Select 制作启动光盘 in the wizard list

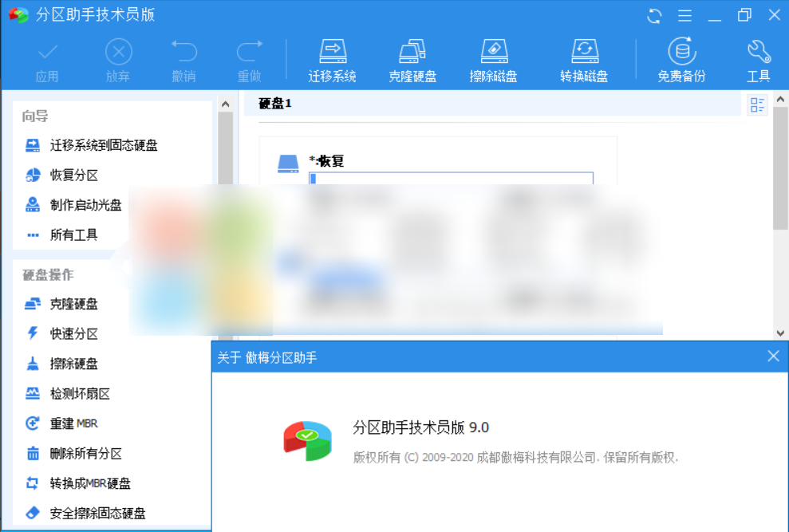coord(85,205)
